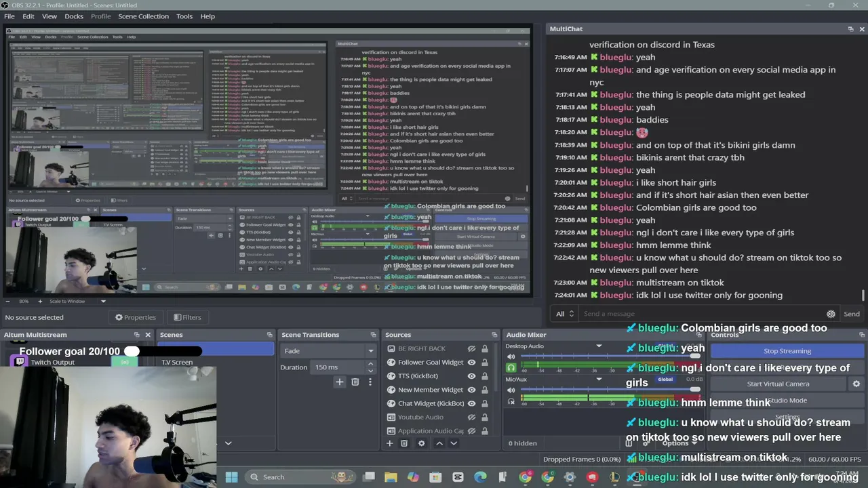Expand Desktop Audio options dropdown arrow
Viewport: 868px width, 488px height.
point(599,346)
